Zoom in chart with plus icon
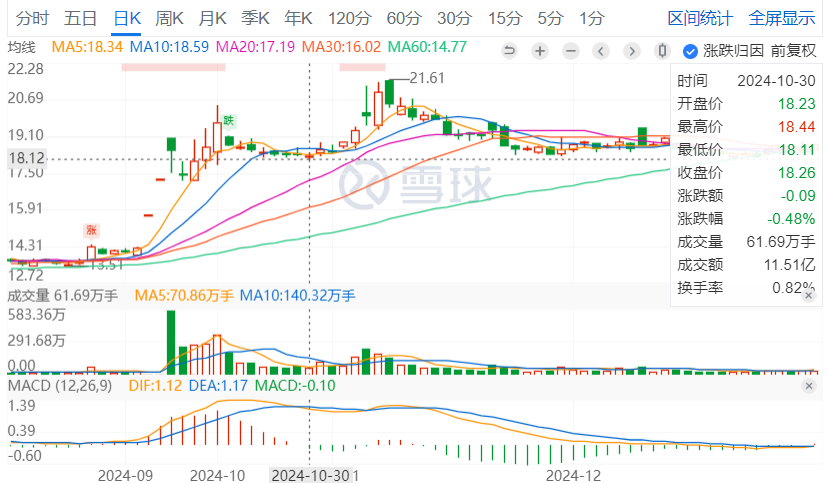This screenshot has height=483, width=831. coord(540,51)
